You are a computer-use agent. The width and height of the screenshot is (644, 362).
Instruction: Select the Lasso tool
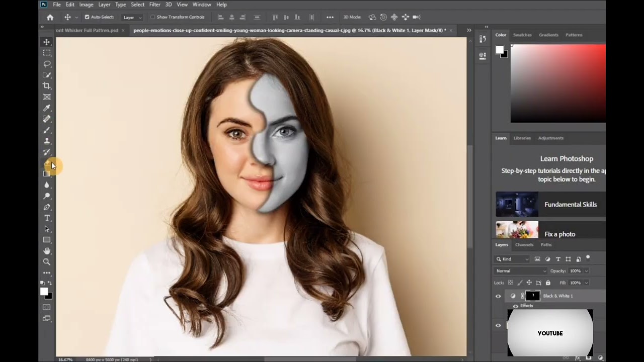coord(47,64)
